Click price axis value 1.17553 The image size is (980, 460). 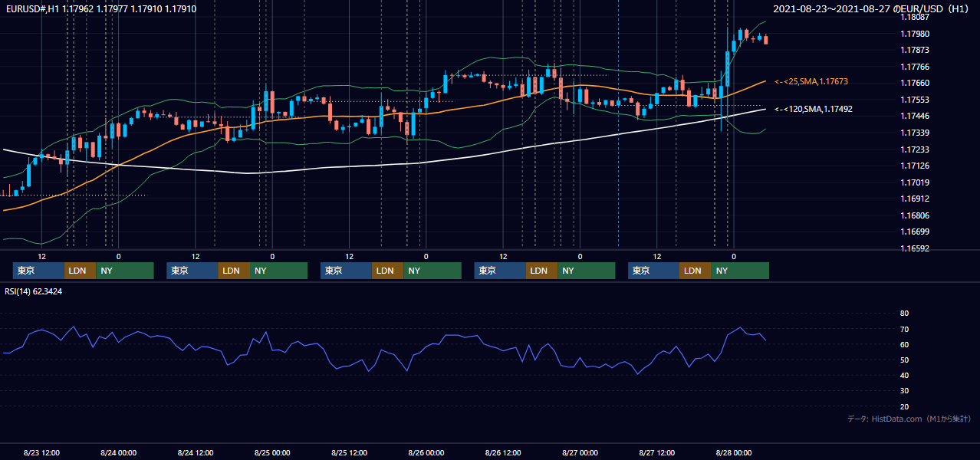(x=916, y=100)
